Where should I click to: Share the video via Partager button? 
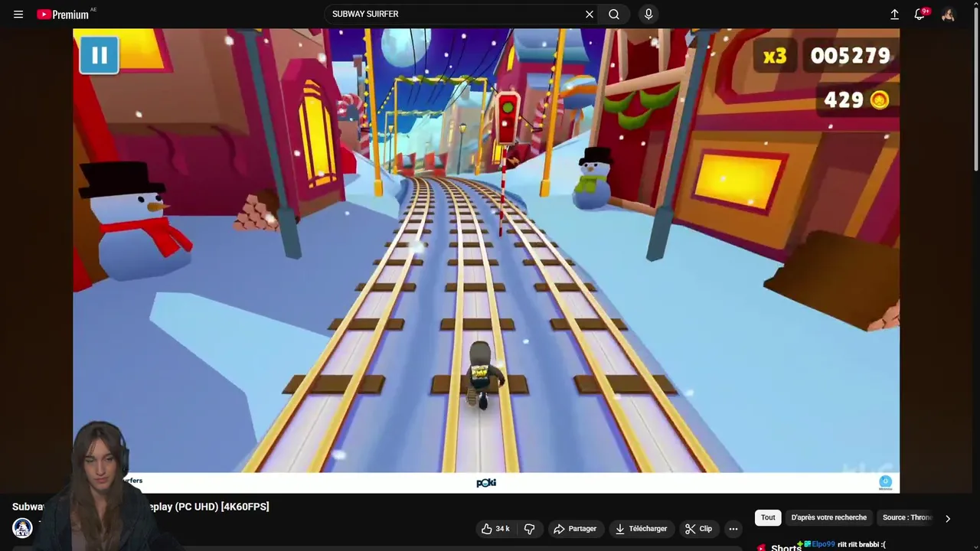tap(576, 529)
